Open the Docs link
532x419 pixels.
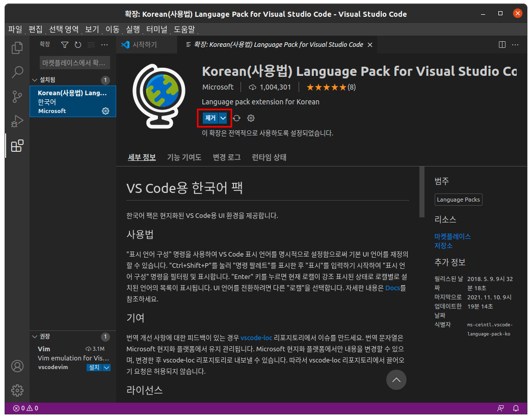tap(392, 288)
